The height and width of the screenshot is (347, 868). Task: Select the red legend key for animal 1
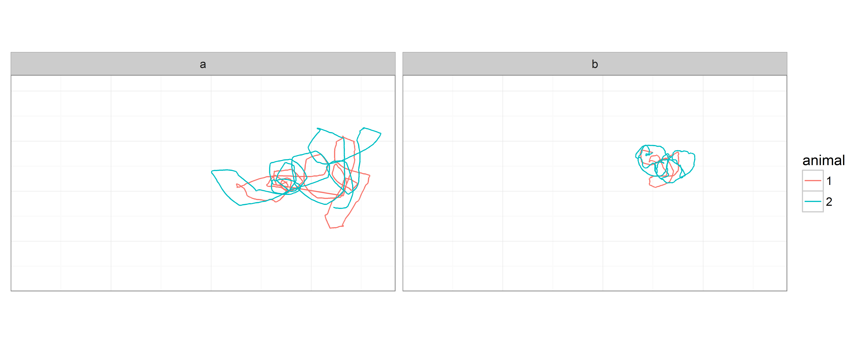coord(813,181)
